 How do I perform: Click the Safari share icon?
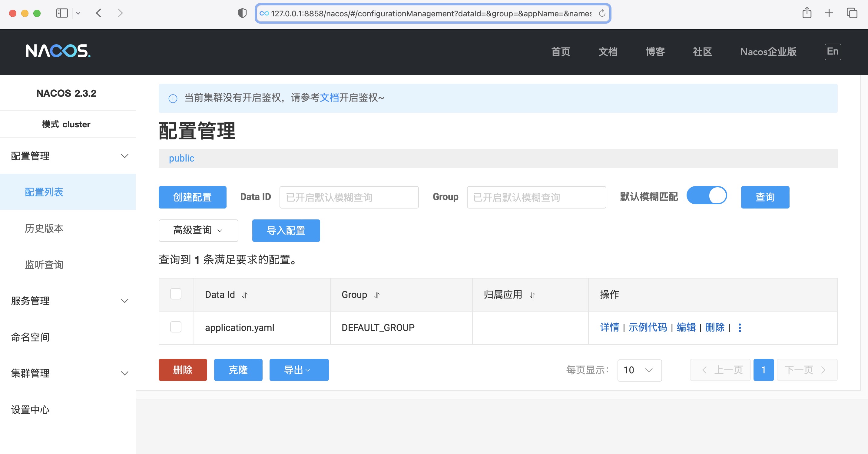807,13
